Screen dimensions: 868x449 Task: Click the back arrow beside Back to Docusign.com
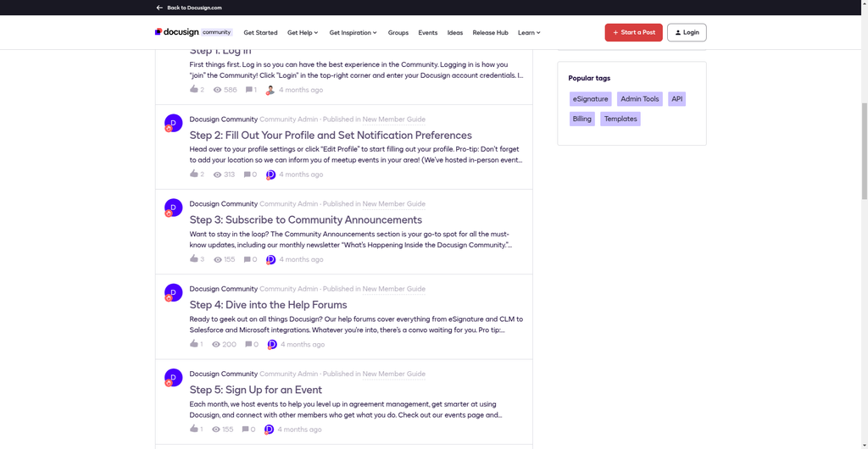pyautogui.click(x=159, y=8)
